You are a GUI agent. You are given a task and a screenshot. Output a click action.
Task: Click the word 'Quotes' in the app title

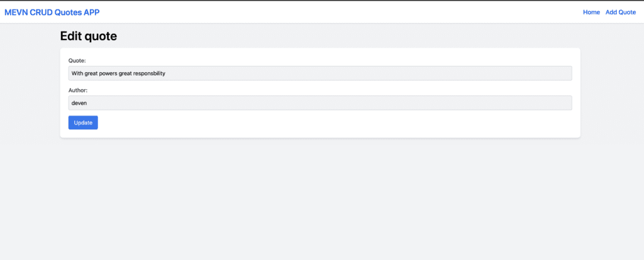pyautogui.click(x=68, y=13)
